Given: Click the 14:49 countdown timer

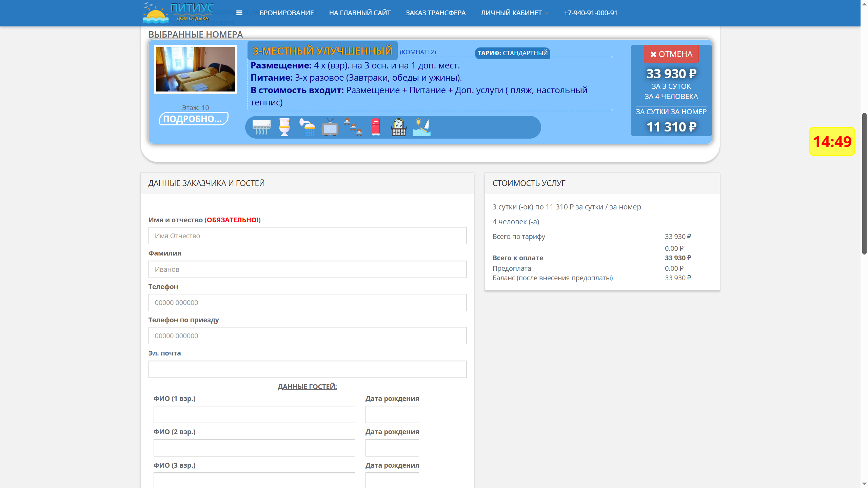Looking at the screenshot, I should click(x=832, y=142).
